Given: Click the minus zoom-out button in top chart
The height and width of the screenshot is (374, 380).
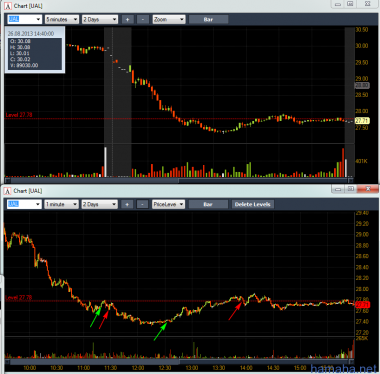Looking at the screenshot, I should coord(143,19).
